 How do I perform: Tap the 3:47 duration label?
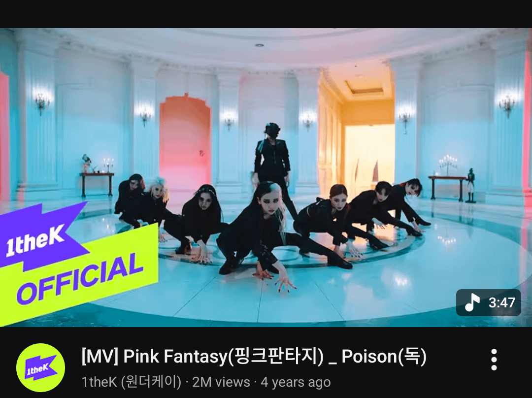point(502,302)
